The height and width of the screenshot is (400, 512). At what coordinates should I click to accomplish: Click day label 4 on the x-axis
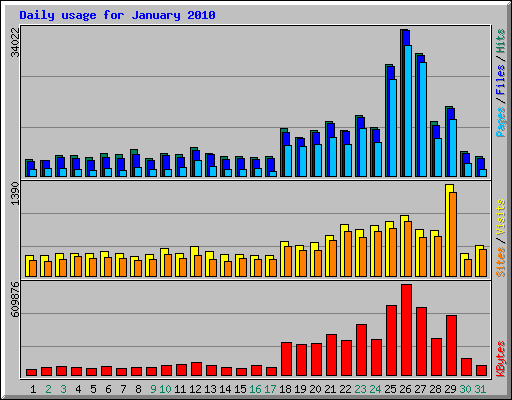pos(78,389)
